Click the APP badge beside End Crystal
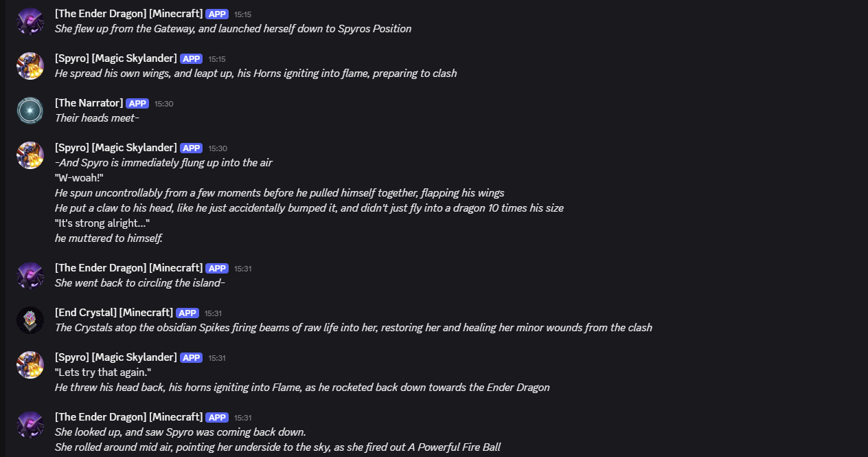The image size is (868, 457). pos(187,313)
